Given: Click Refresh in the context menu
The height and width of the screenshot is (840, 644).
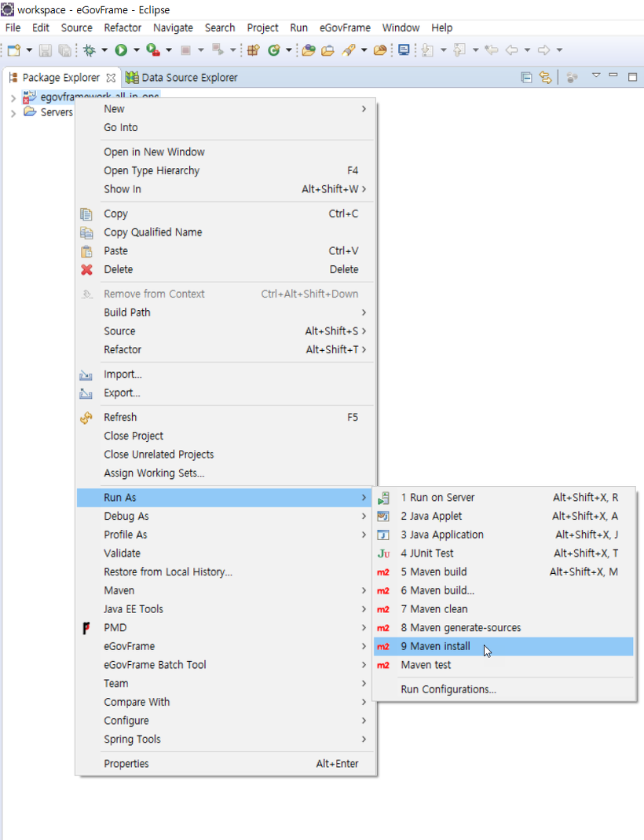Looking at the screenshot, I should (x=226, y=418).
